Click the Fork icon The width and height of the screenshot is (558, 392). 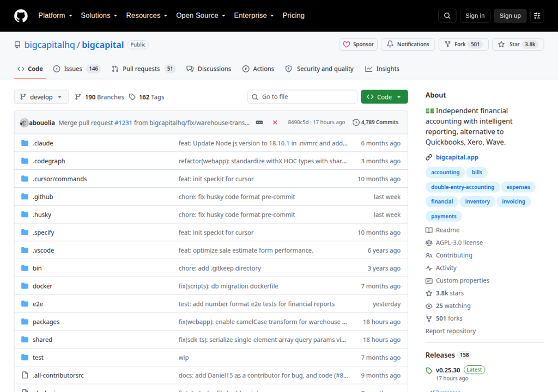[448, 44]
